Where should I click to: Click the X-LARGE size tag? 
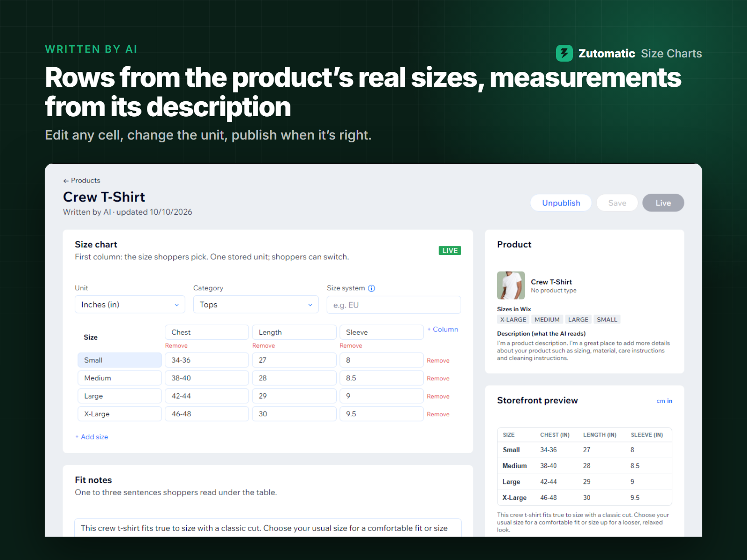click(x=513, y=320)
